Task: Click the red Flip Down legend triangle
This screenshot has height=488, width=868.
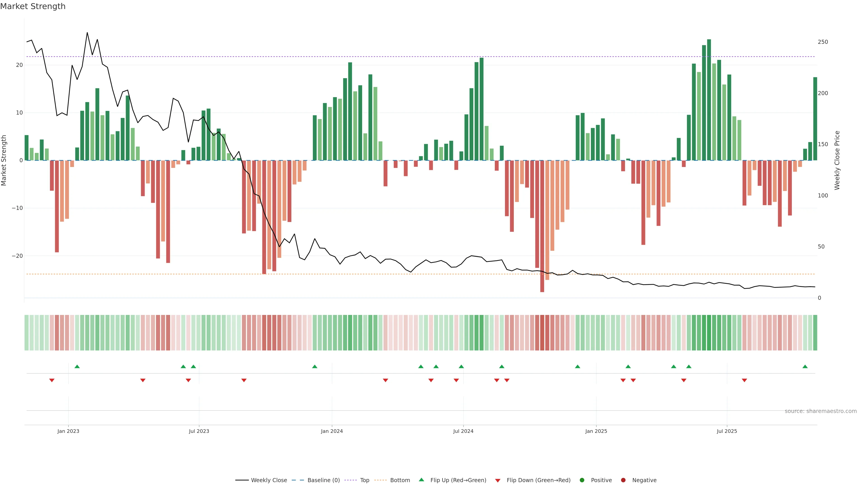Action: pyautogui.click(x=498, y=480)
